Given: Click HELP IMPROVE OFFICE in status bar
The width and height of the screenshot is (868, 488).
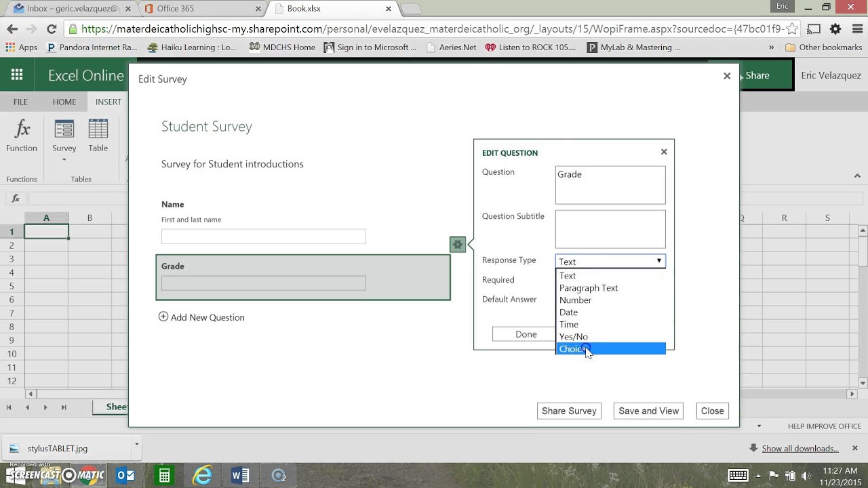Looking at the screenshot, I should click(x=824, y=426).
